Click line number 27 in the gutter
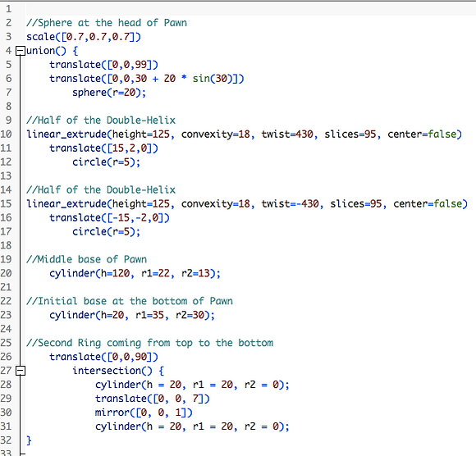The image size is (476, 456). point(6,371)
